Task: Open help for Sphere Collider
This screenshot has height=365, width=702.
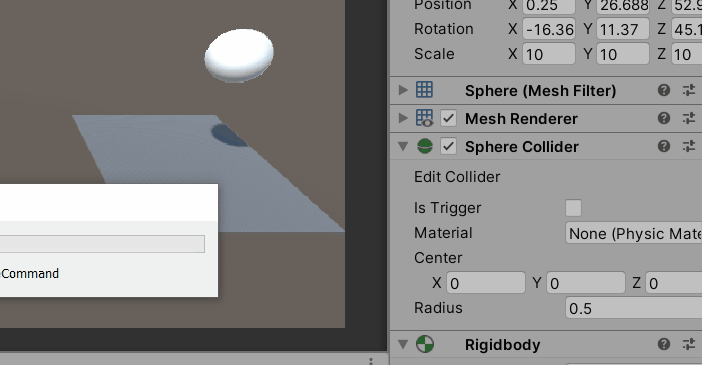Action: click(664, 146)
